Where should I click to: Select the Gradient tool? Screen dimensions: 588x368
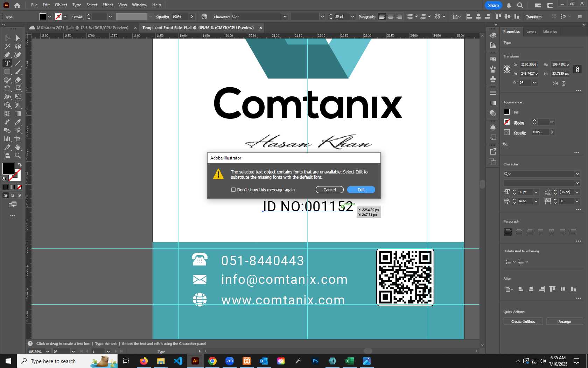click(18, 114)
